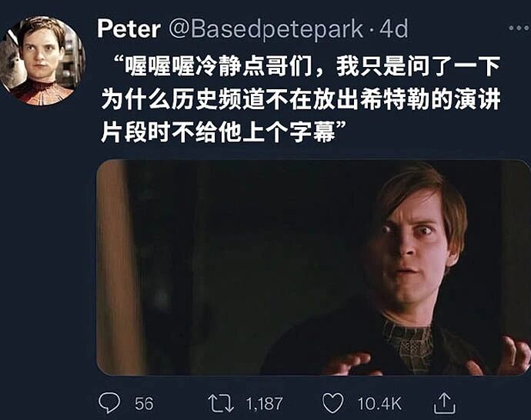Image resolution: width=531 pixels, height=420 pixels.
Task: View the 10.4K likes count
Action: point(379,404)
